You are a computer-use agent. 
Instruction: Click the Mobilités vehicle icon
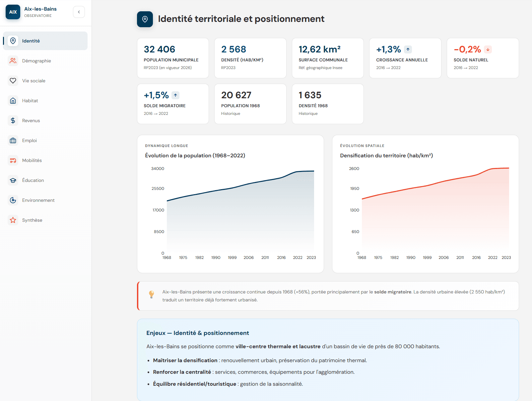click(x=13, y=160)
